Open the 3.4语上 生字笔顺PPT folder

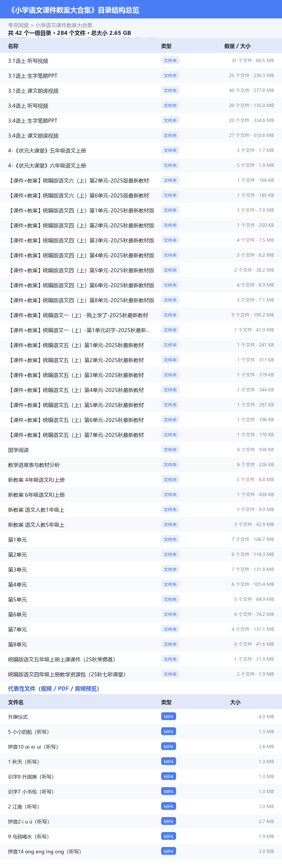pos(141,120)
